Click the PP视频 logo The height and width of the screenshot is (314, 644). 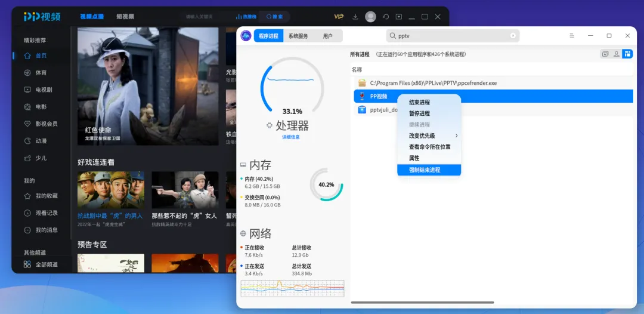42,17
